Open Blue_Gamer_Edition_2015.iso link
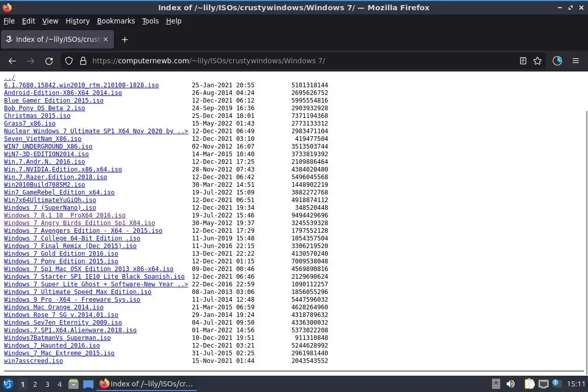This screenshot has width=588, height=392. (x=54, y=101)
